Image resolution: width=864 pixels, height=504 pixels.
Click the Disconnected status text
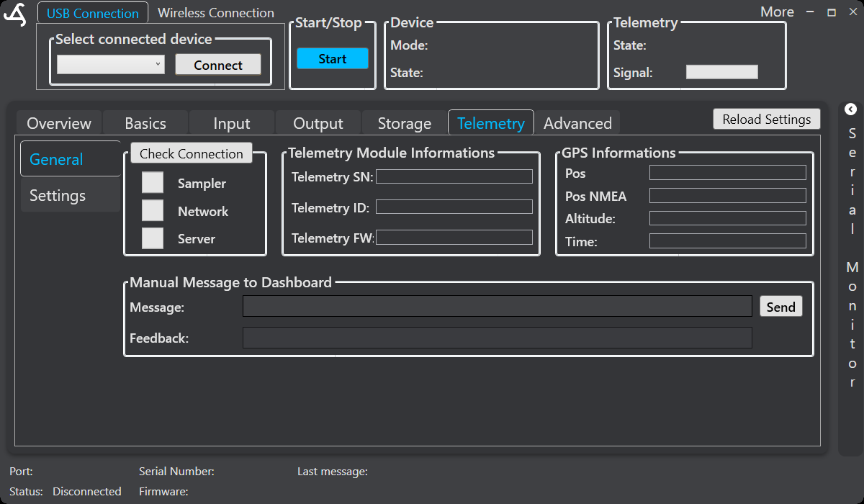coord(87,492)
